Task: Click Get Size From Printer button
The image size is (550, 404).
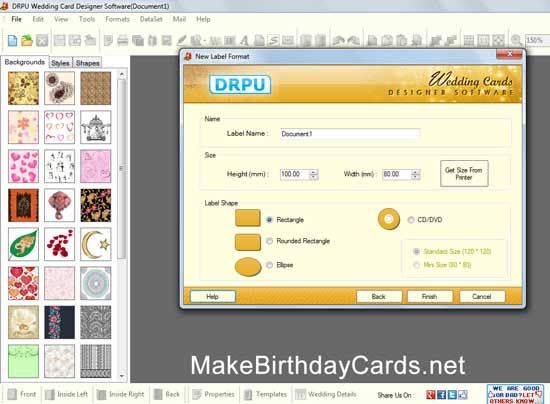Action: coord(464,174)
